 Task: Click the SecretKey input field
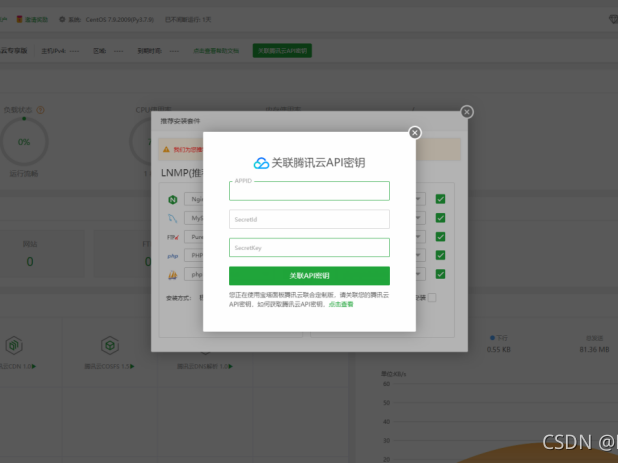coord(309,248)
